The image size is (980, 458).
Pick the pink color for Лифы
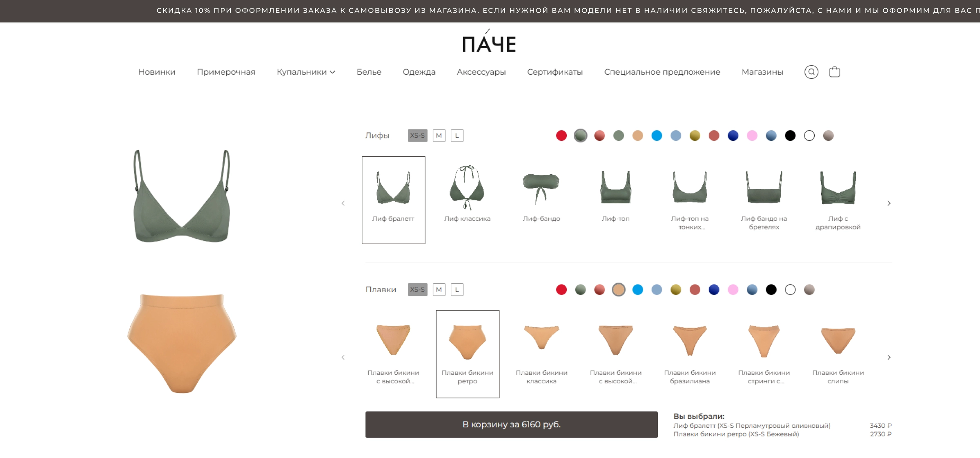[752, 136]
